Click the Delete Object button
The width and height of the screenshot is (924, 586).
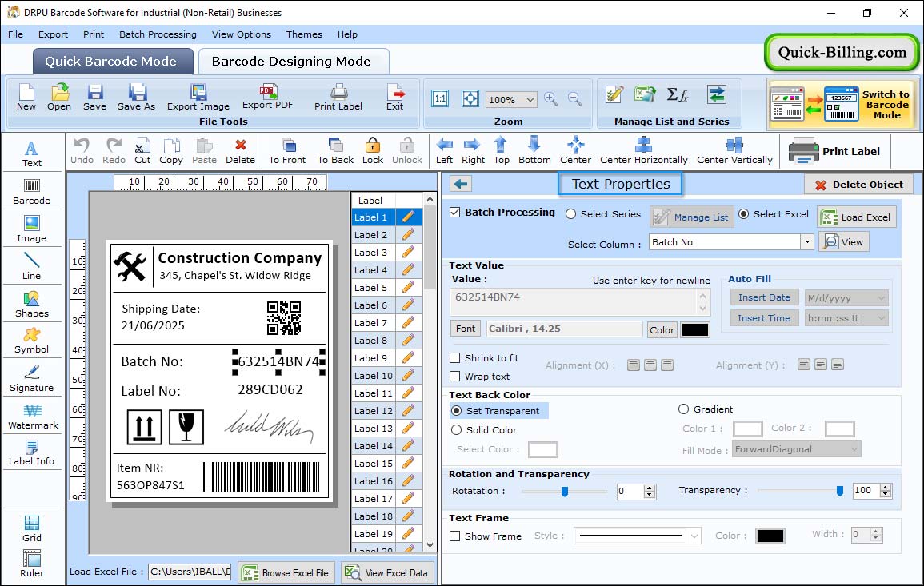click(x=858, y=185)
